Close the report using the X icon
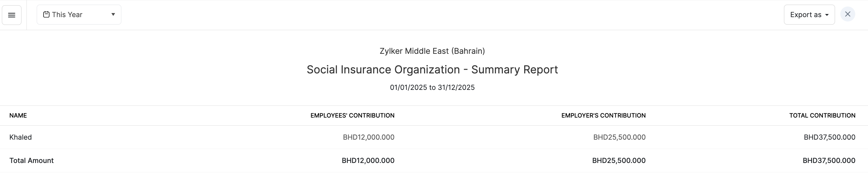This screenshot has width=868, height=186. (847, 15)
